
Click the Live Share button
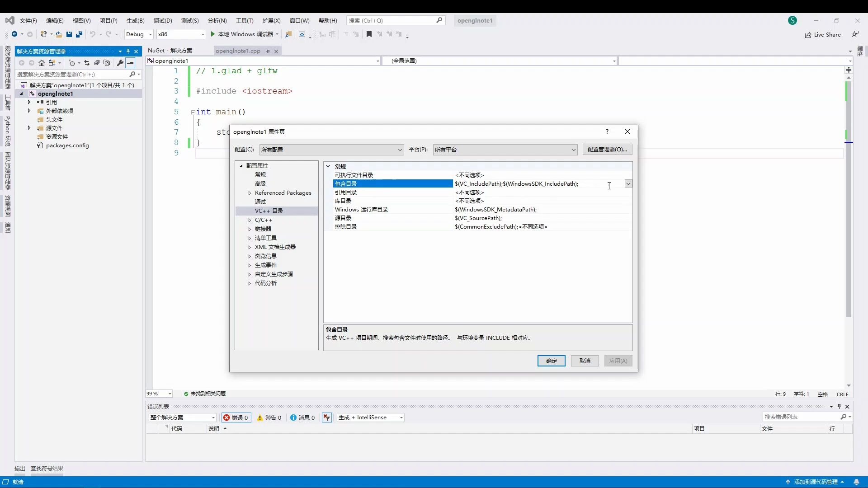click(823, 35)
